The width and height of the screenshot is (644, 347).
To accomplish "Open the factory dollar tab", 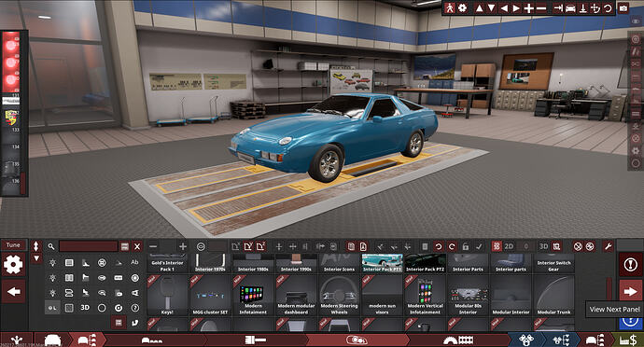I will pos(628,340).
